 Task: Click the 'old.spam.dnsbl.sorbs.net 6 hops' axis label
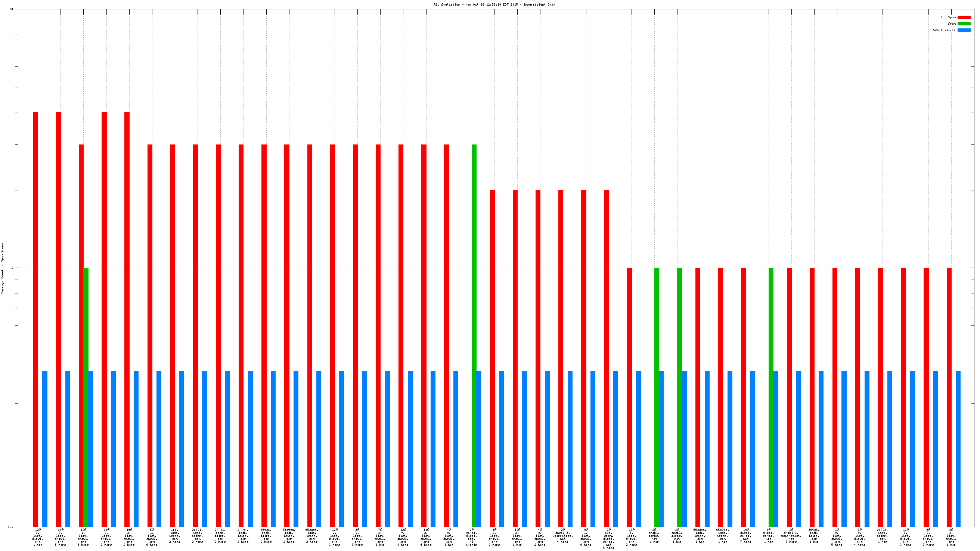(x=608, y=539)
